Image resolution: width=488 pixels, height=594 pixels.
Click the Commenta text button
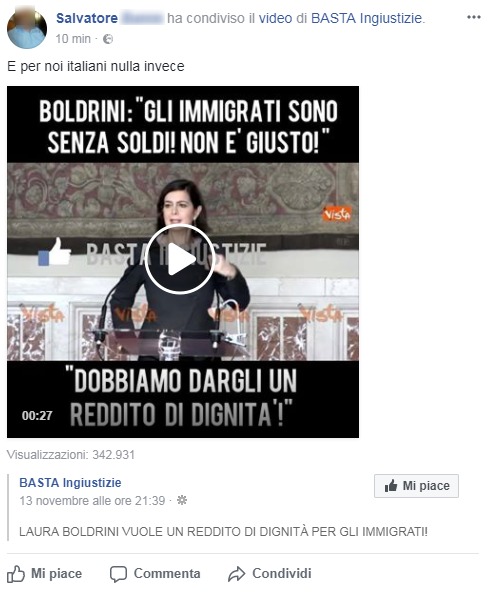pyautogui.click(x=167, y=574)
